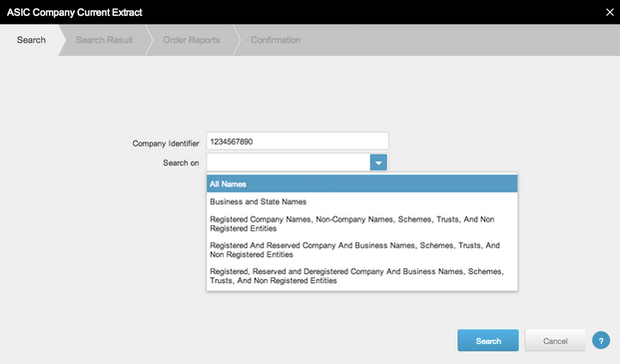Image resolution: width=620 pixels, height=364 pixels.
Task: Open the Order Reports step
Action: 192,40
